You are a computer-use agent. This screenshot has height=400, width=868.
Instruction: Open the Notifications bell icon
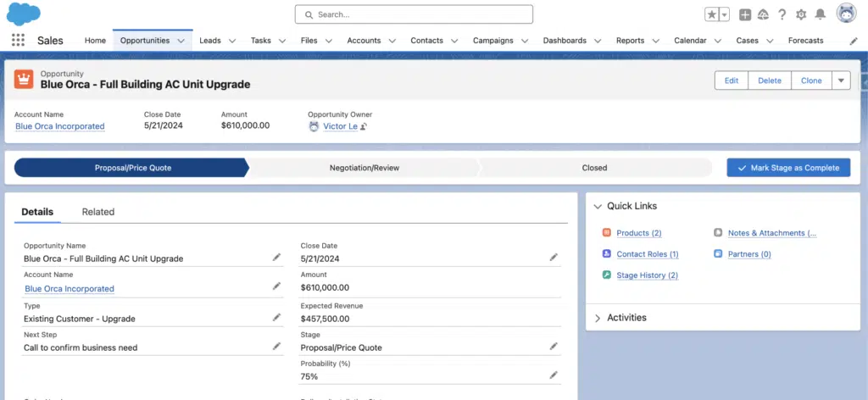(821, 15)
